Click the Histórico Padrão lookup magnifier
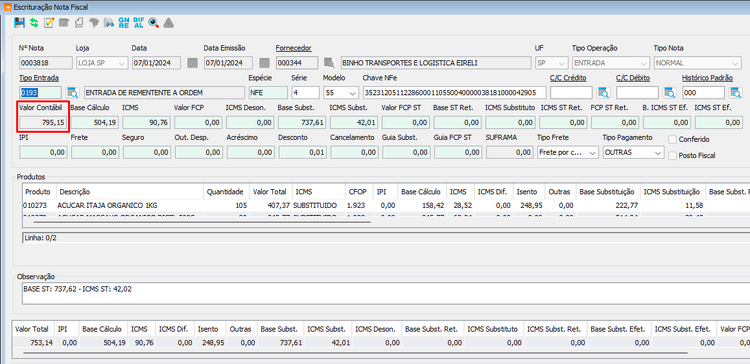 735,92
